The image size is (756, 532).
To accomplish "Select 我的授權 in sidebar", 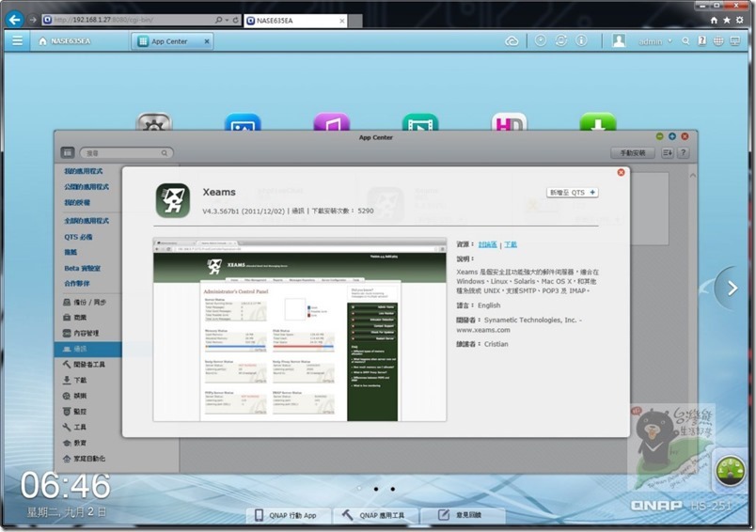I will point(77,202).
